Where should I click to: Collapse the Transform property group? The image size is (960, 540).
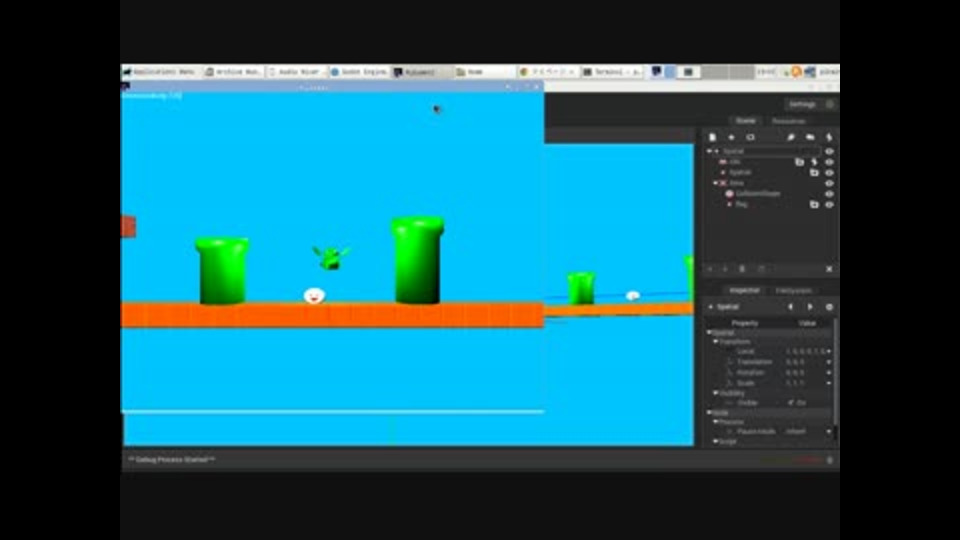(x=716, y=342)
